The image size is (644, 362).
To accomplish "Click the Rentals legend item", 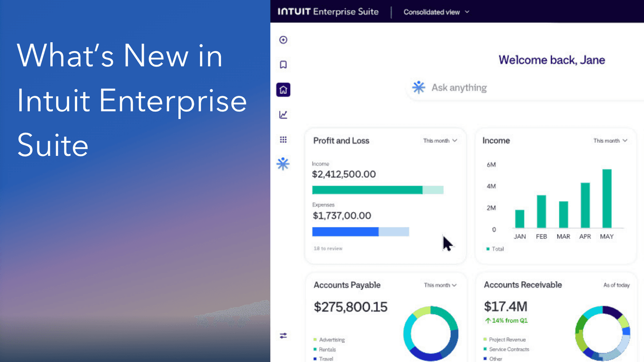I will (325, 349).
